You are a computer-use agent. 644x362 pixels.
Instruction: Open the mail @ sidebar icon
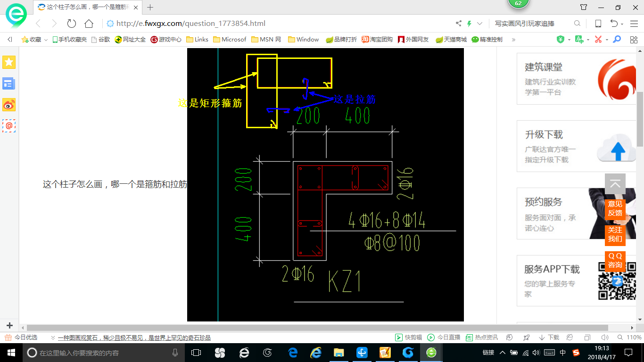click(9, 126)
